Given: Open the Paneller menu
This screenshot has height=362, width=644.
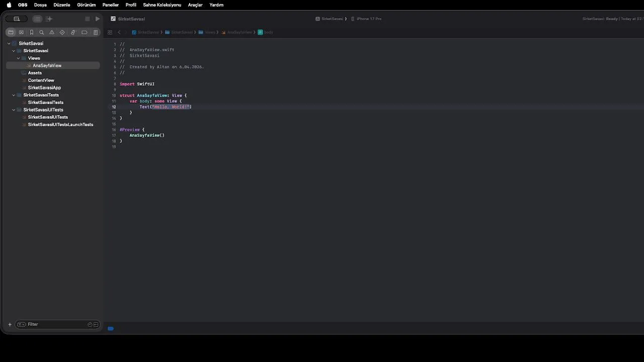Looking at the screenshot, I should pos(111,5).
